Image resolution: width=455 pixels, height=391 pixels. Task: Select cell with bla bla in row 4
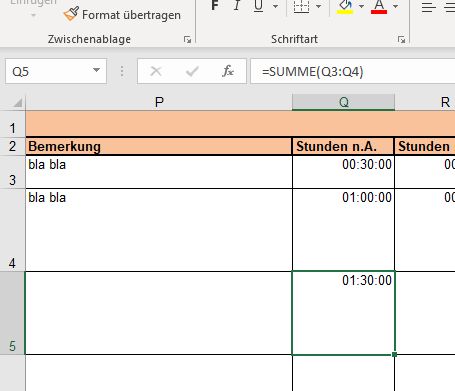tap(159, 230)
